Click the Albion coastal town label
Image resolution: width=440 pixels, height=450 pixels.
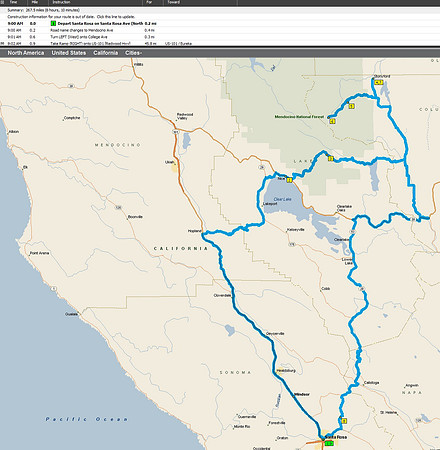tap(14, 132)
